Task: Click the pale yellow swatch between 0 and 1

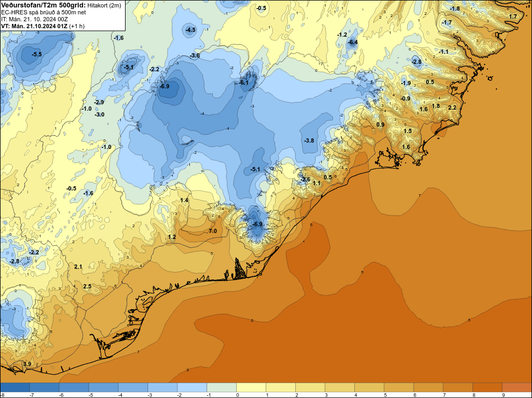Action: (252, 387)
